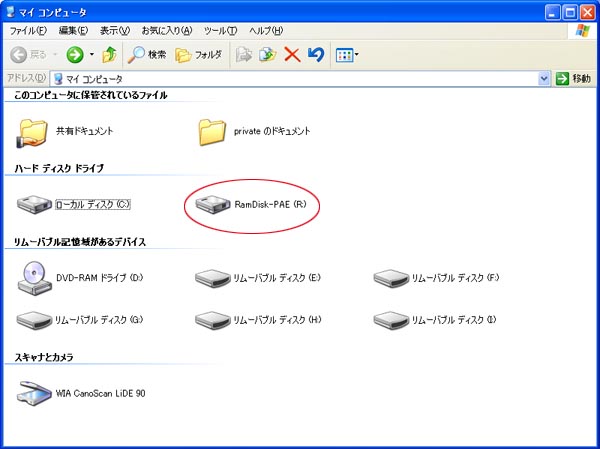600x449 pixels.
Task: Click inside the address bar field
Action: (300, 78)
